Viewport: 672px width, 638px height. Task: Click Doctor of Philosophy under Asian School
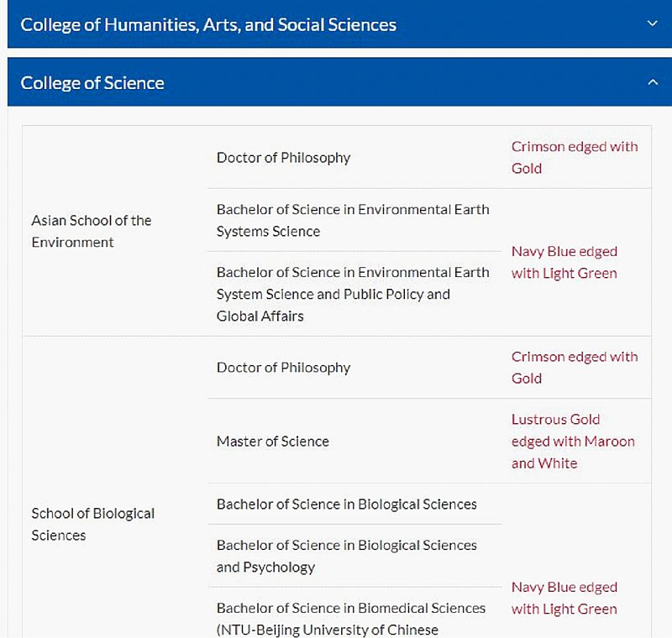[x=283, y=158]
